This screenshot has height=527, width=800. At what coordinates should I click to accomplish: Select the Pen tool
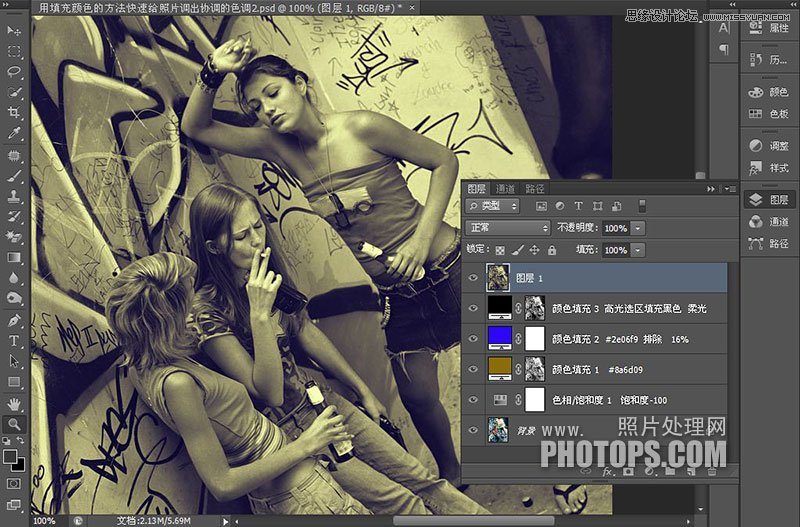coord(14,320)
